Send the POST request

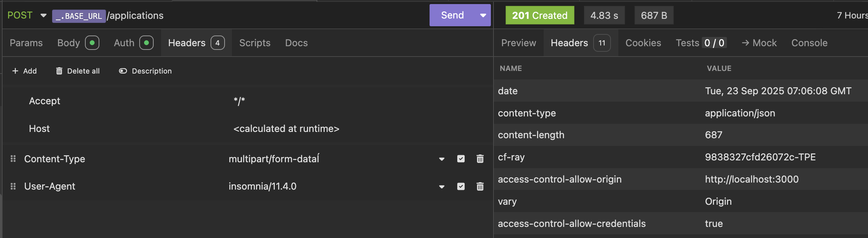(x=452, y=16)
